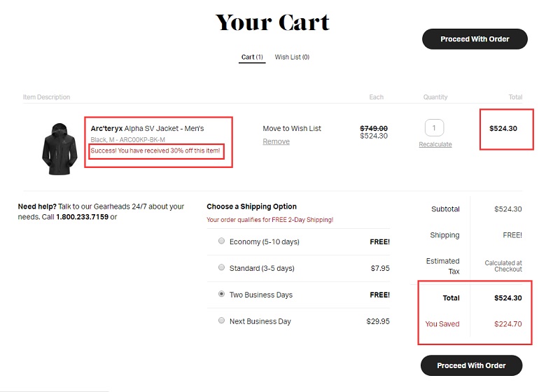The width and height of the screenshot is (560, 392).
Task: Click the bottom Proceed With Order button
Action: (471, 365)
